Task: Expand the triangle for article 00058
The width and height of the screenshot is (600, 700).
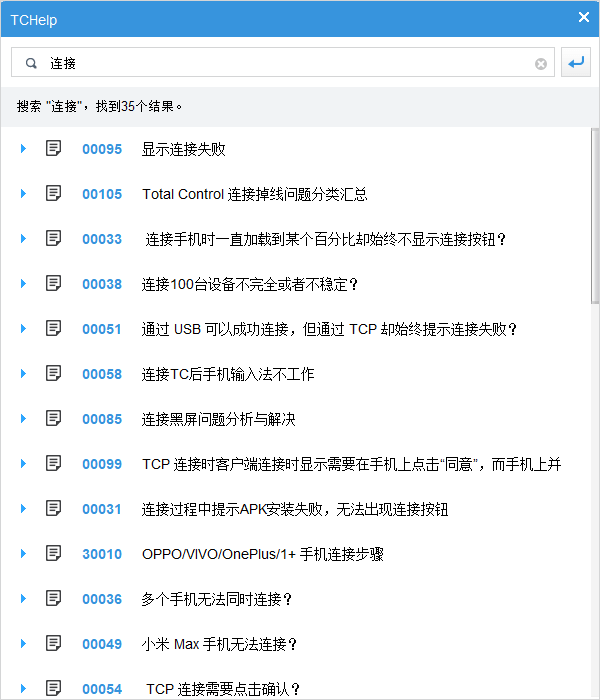Action: 23,374
